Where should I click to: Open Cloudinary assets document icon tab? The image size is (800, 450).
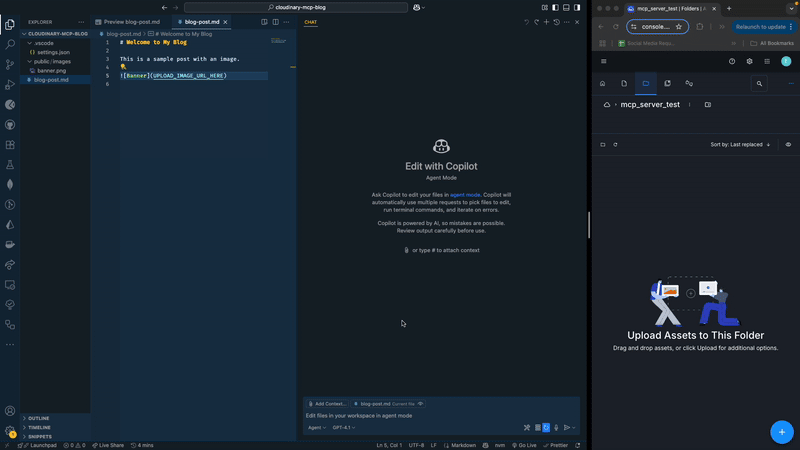(x=624, y=83)
